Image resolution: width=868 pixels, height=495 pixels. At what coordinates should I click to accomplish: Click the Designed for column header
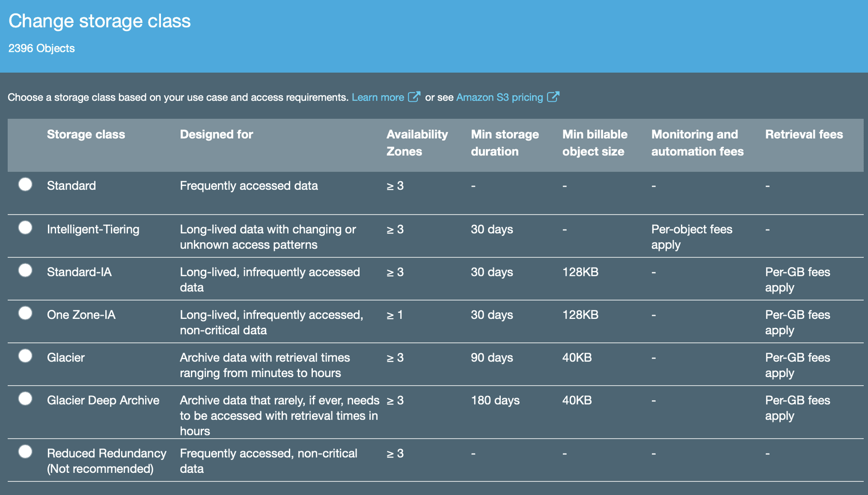(216, 135)
